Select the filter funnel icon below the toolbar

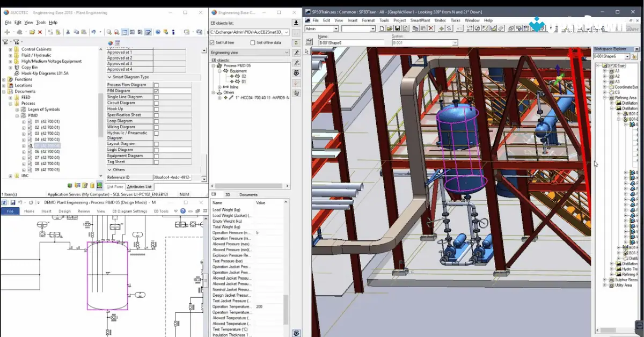coord(6,41)
